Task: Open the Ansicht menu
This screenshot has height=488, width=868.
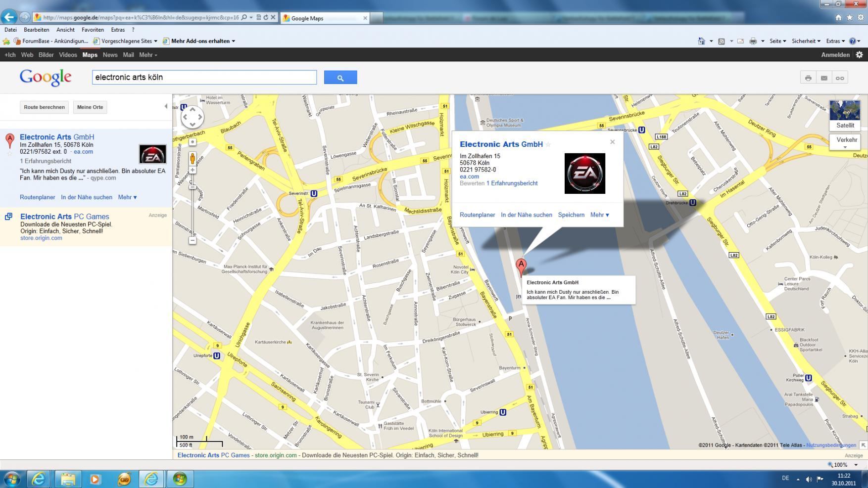Action: click(x=65, y=30)
